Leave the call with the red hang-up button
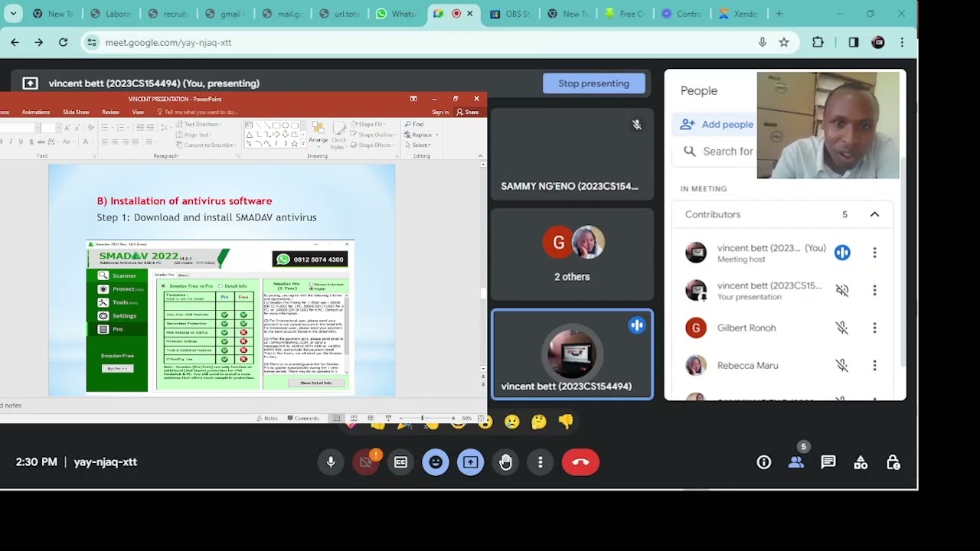 point(580,462)
